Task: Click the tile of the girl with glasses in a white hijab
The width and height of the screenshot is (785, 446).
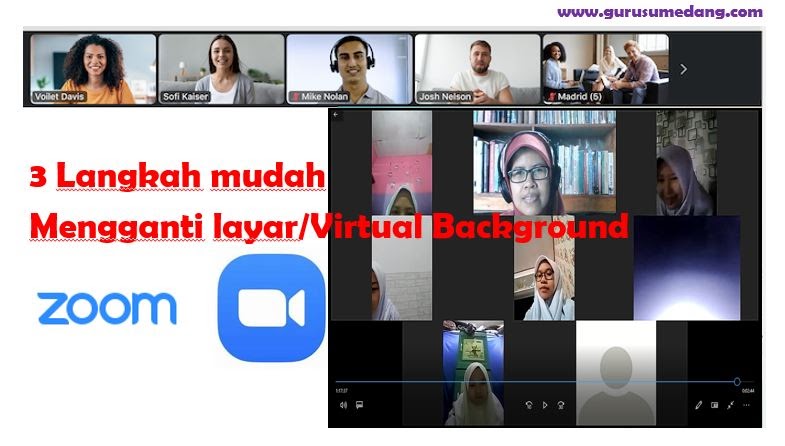Action: click(x=544, y=268)
